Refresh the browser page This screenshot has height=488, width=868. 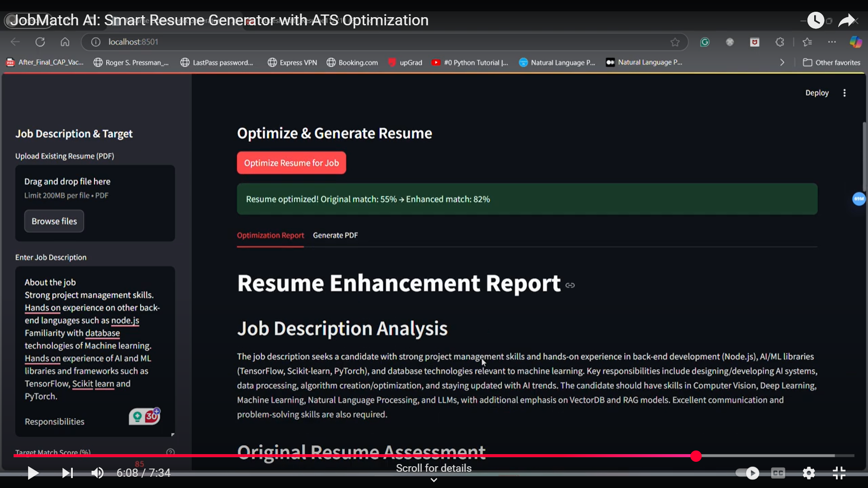click(x=40, y=42)
